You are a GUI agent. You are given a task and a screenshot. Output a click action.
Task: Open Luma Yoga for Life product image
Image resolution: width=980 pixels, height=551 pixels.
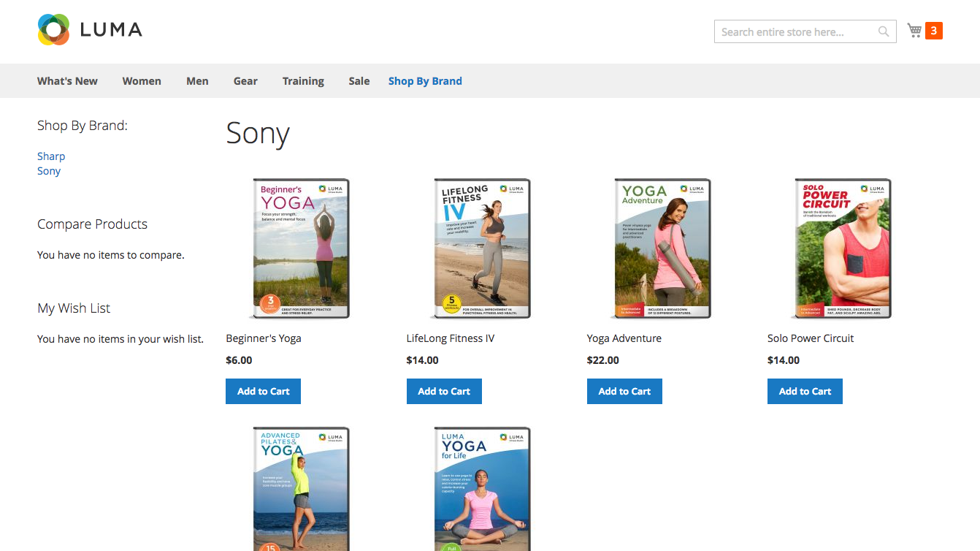(x=480, y=488)
